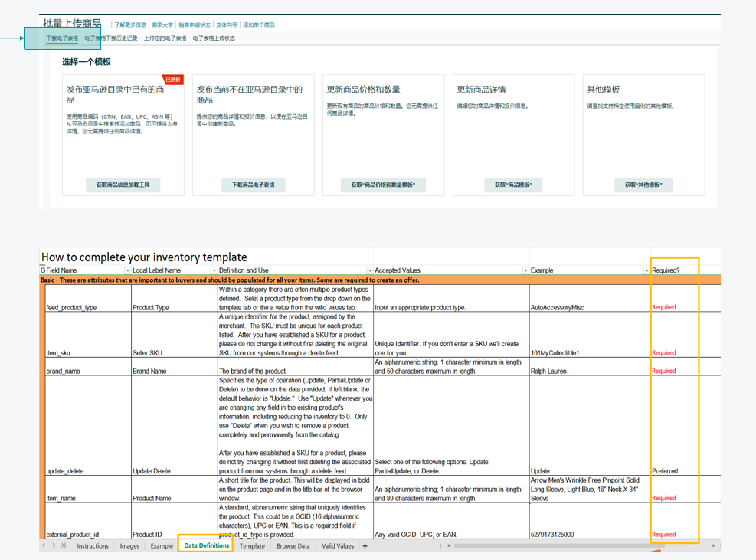Click the horizontal scrollbar of the spreadsheet

pos(559,545)
